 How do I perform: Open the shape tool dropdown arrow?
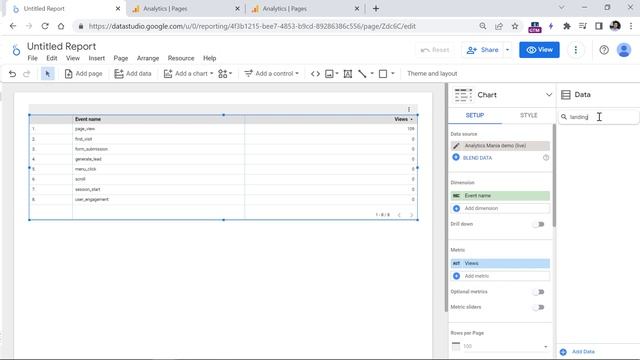pyautogui.click(x=393, y=74)
